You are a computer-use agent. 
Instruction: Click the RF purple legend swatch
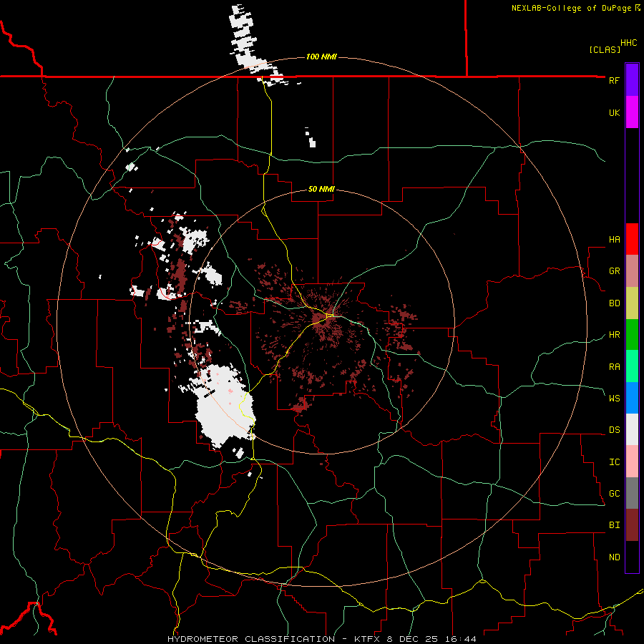(x=632, y=80)
